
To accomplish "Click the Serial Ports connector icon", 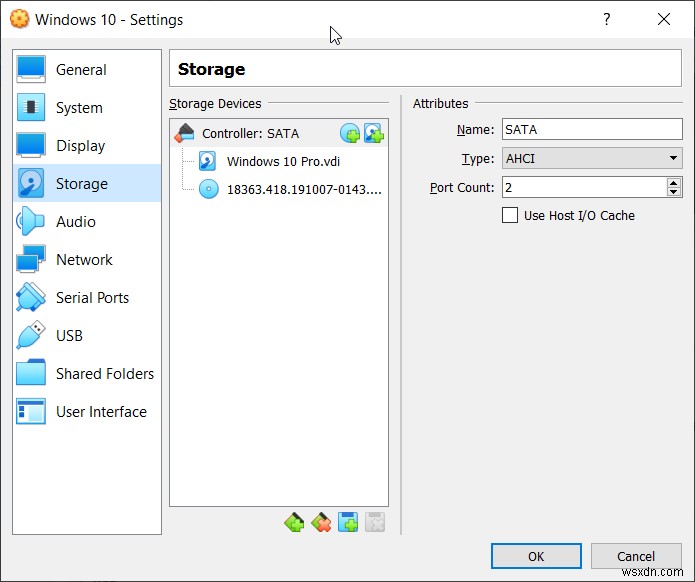I will tap(31, 297).
